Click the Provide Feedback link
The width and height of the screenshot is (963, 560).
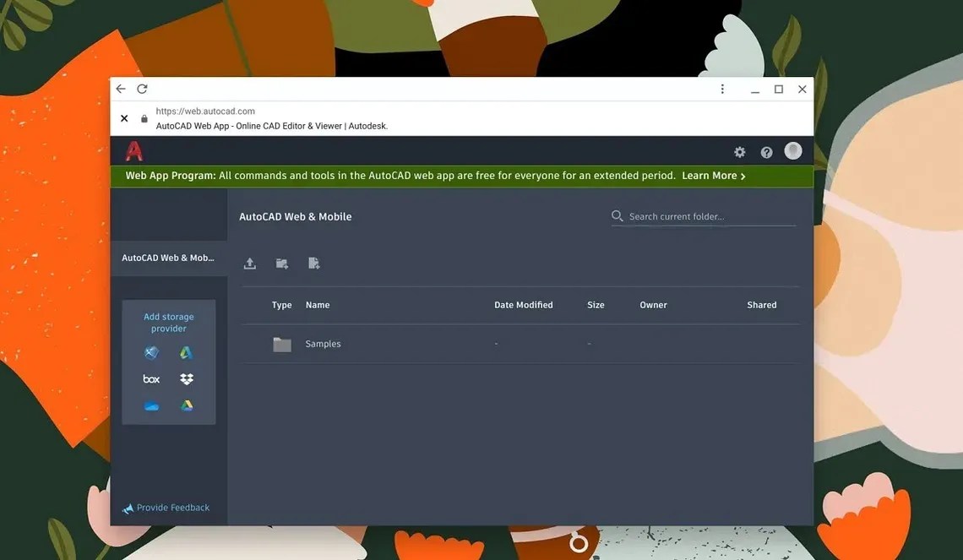pos(171,507)
